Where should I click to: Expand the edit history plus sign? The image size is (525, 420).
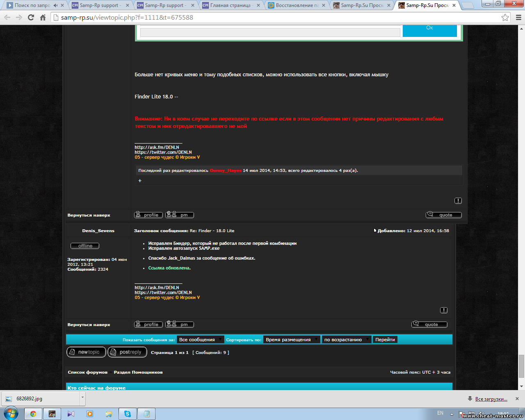click(x=140, y=180)
